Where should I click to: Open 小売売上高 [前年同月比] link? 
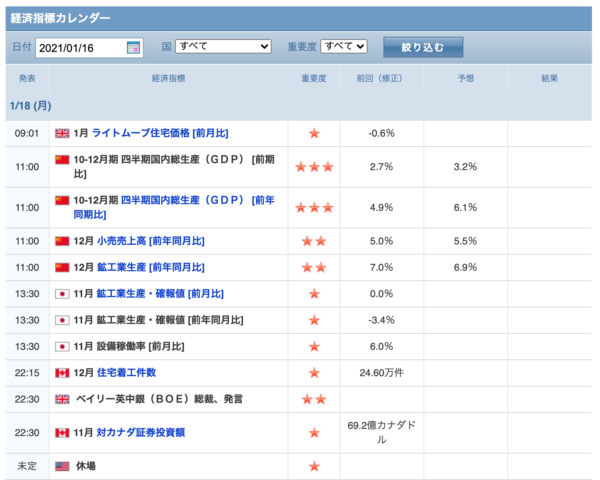[x=151, y=241]
